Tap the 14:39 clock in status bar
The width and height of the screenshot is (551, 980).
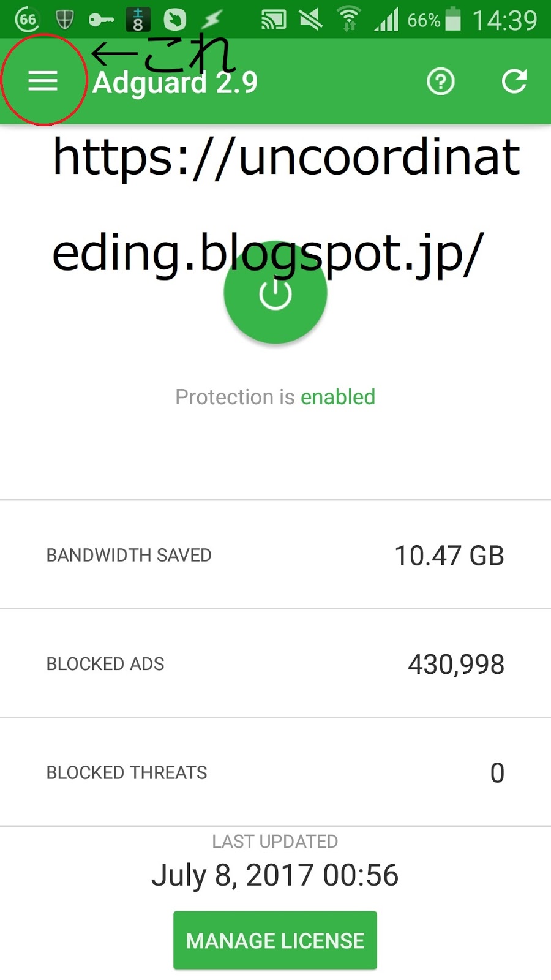tap(504, 21)
